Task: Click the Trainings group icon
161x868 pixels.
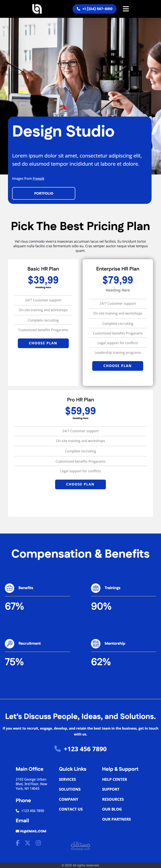Action: click(x=96, y=588)
